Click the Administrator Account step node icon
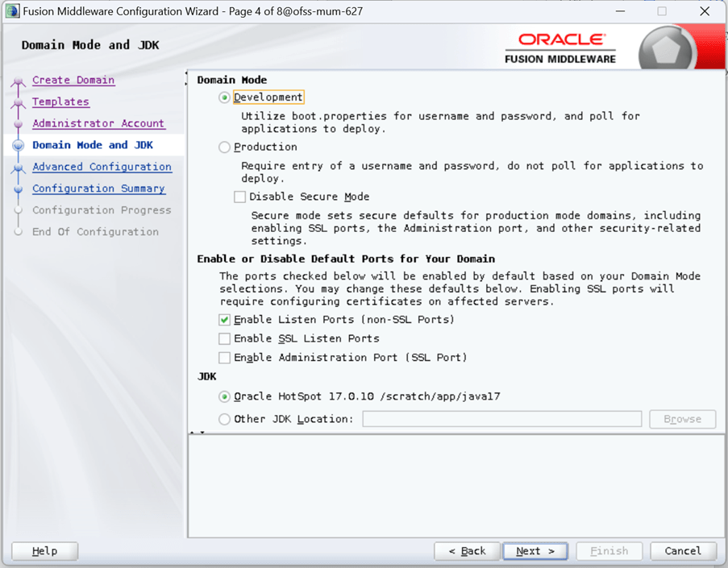Screen dimensions: 728x568 pyautogui.click(x=19, y=124)
